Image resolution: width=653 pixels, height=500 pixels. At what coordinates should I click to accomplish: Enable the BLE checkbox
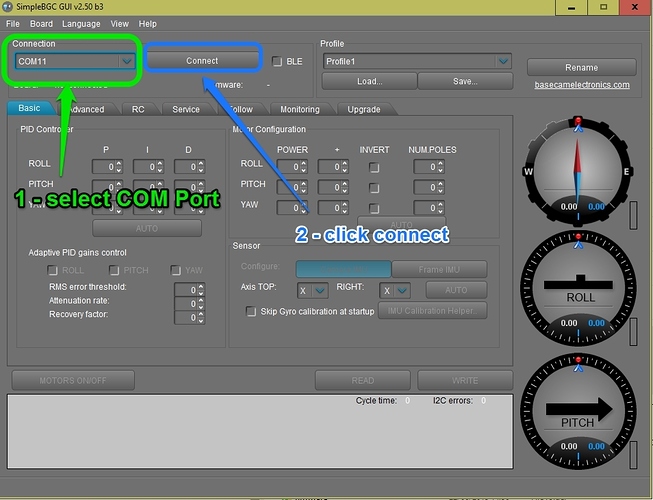(x=277, y=61)
